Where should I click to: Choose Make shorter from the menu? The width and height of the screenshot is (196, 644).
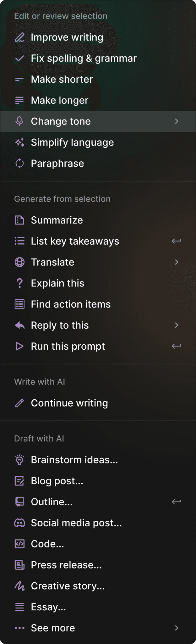(61, 79)
